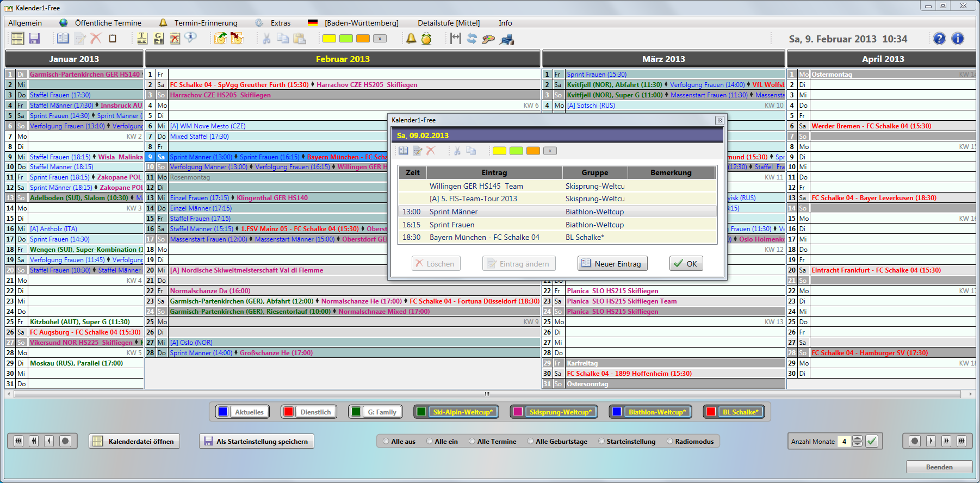The width and height of the screenshot is (980, 483).
Task: Click the 'Anzahl Monate' spinner arrows
Action: pyautogui.click(x=857, y=441)
